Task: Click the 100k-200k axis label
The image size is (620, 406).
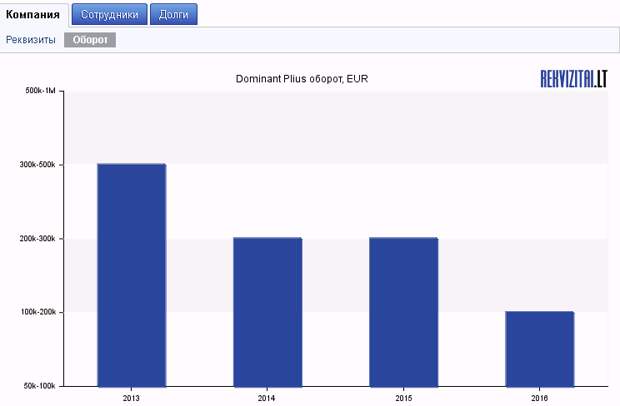Action: (x=38, y=312)
